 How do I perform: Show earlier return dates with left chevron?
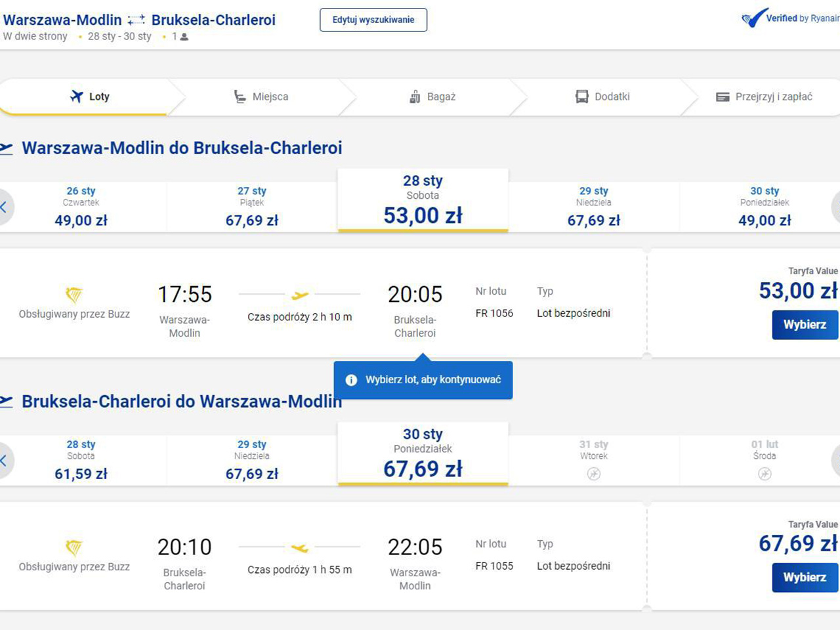coord(4,461)
